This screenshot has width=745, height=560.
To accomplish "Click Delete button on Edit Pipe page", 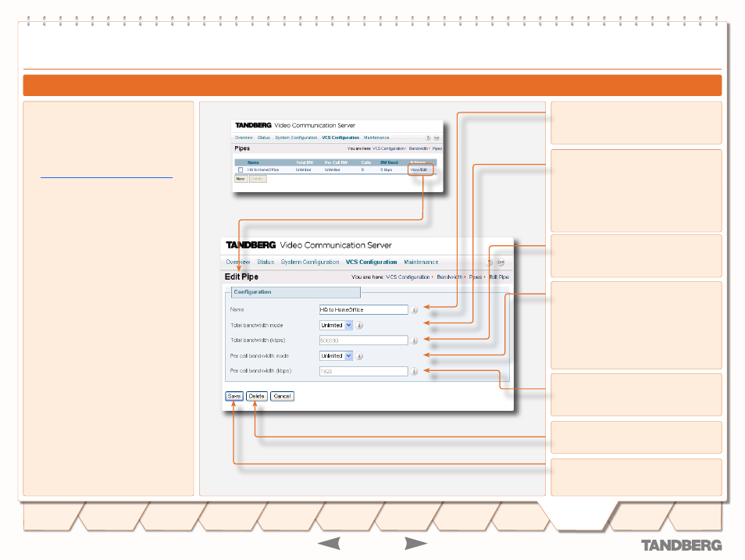I will click(x=257, y=397).
